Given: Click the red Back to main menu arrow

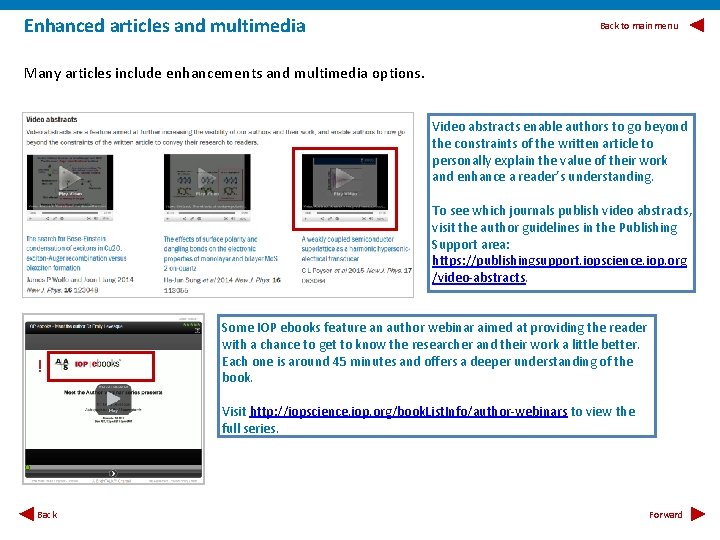Looking at the screenshot, I should coord(697,25).
